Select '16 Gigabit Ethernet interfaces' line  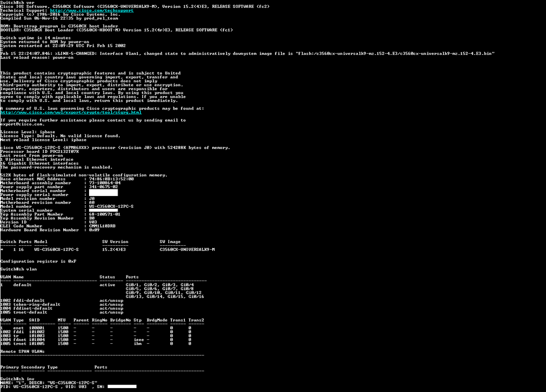39,164
